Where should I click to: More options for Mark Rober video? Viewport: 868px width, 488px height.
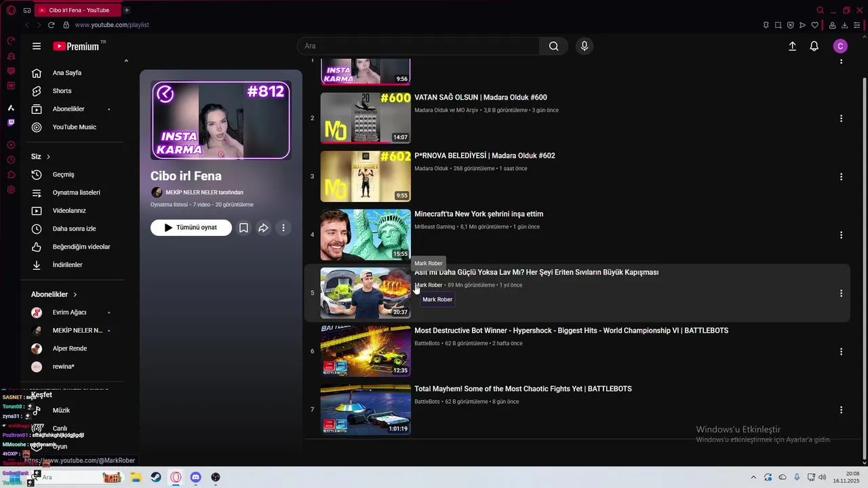pyautogui.click(x=841, y=293)
